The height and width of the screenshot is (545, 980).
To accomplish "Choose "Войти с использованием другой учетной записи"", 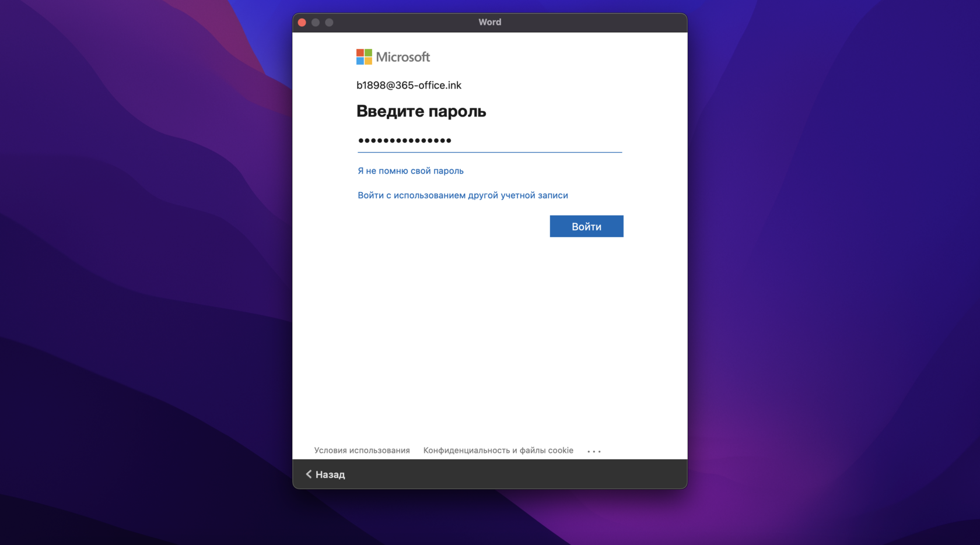I will [463, 195].
